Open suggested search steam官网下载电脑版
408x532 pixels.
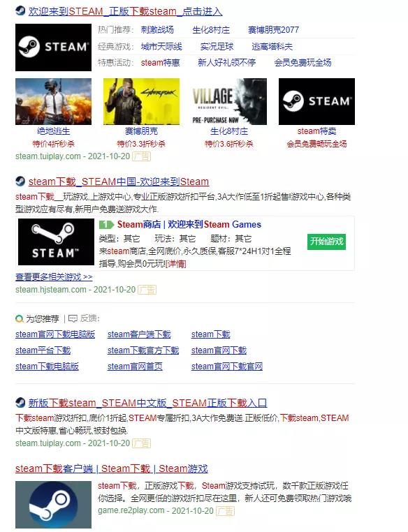click(x=55, y=334)
